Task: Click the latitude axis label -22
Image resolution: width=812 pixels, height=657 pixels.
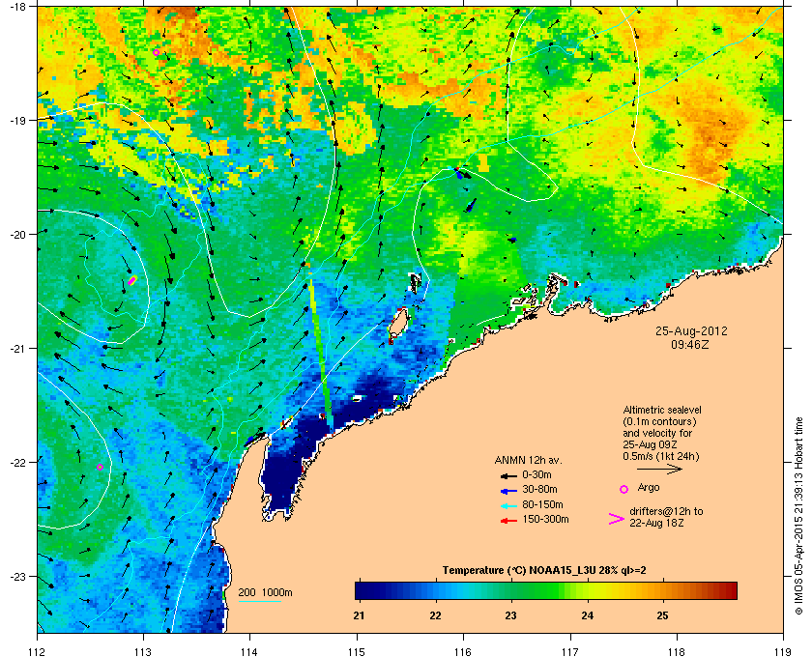Action: [17, 463]
